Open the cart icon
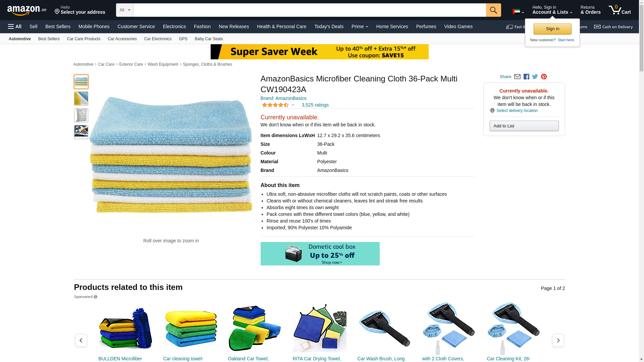Viewport: 644px width, 362px height. 620,10
